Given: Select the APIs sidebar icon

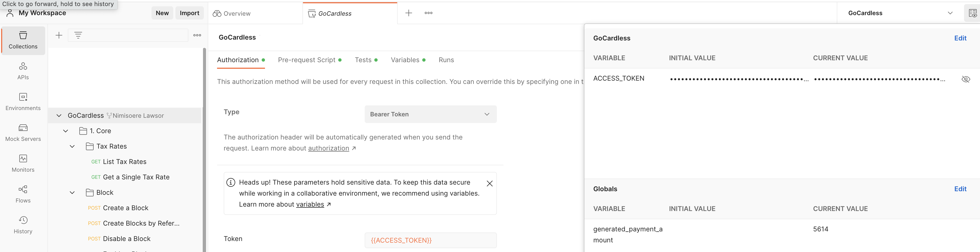Looking at the screenshot, I should click(x=23, y=71).
